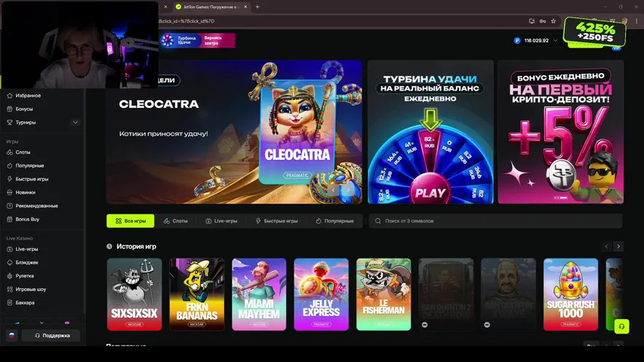Open Рулетка in the sidebar
Screen dimensions: 644x362
click(25, 276)
